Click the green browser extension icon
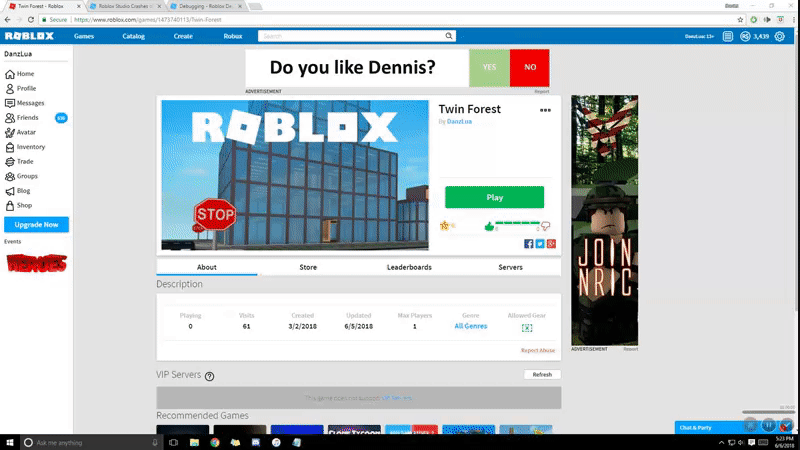 pos(754,20)
